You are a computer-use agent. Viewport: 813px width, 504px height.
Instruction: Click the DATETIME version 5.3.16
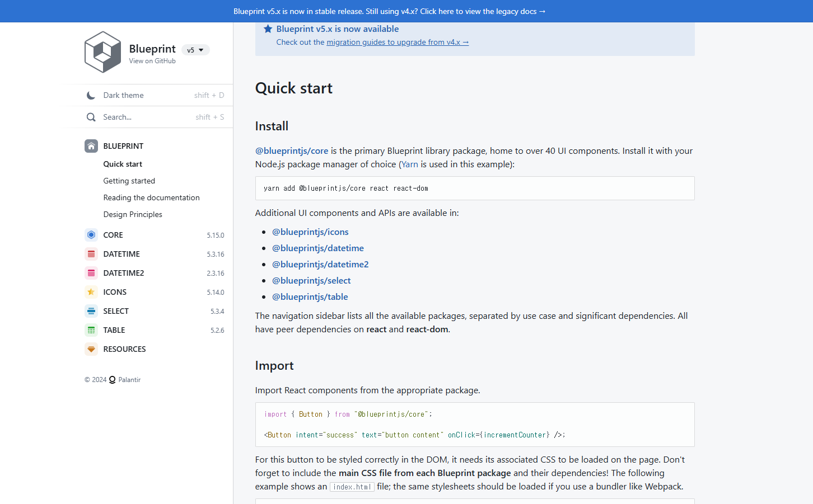[216, 255]
